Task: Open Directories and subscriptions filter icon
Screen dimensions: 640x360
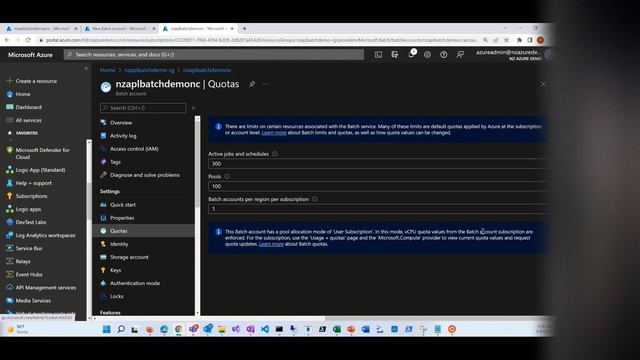Action: click(395, 55)
